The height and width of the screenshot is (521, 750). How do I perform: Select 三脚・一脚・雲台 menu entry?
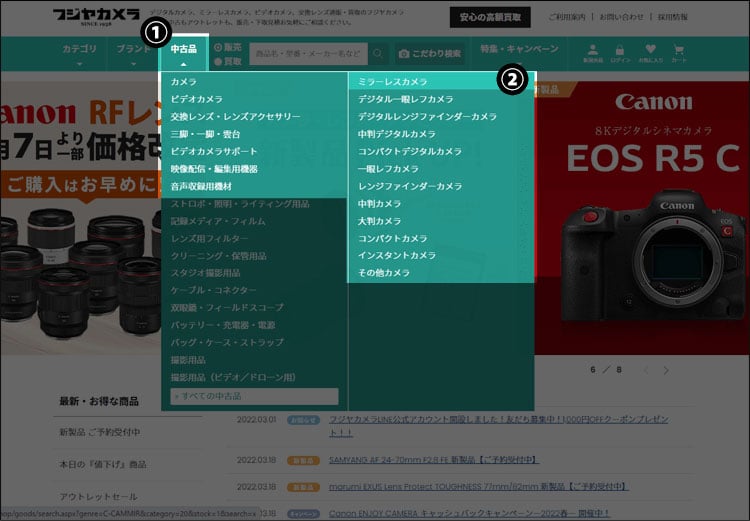coord(205,134)
